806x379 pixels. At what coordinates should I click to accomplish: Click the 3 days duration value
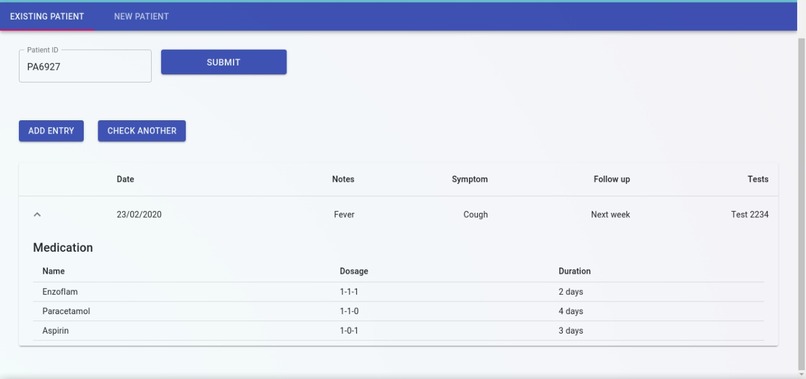click(571, 331)
